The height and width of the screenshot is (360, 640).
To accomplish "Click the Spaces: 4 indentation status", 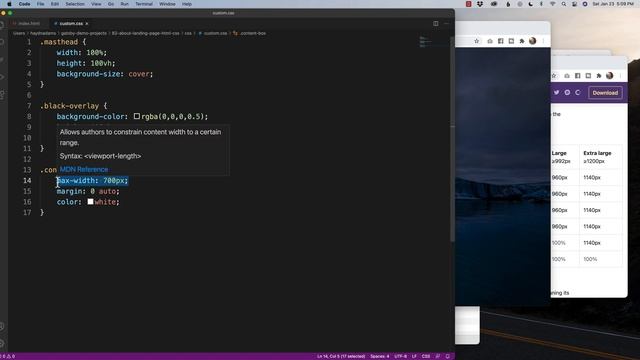I will point(379,356).
